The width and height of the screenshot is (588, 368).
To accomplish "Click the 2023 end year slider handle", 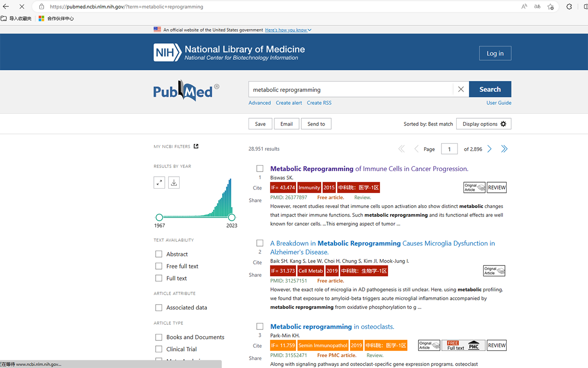I will pos(232,217).
